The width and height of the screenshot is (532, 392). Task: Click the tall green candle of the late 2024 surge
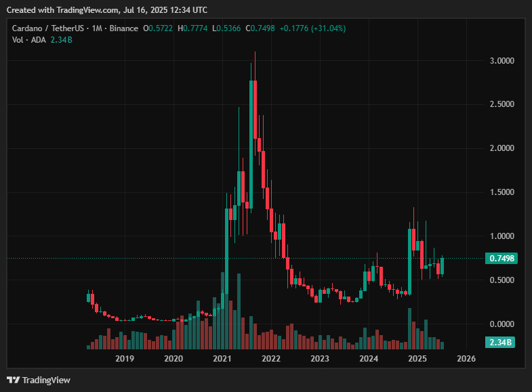click(x=409, y=261)
